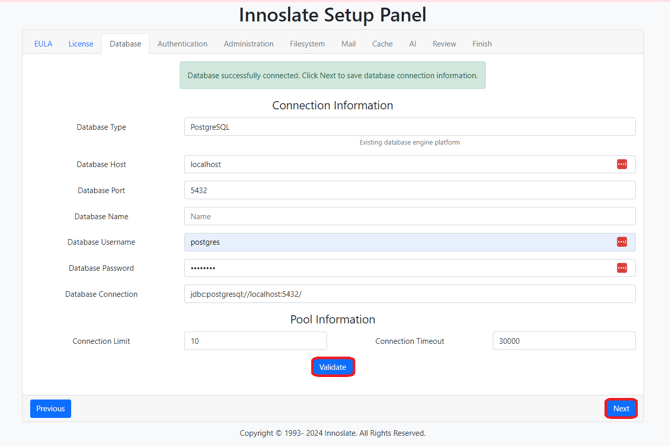
Task: Click the database successfully connected alert
Action: click(x=332, y=75)
